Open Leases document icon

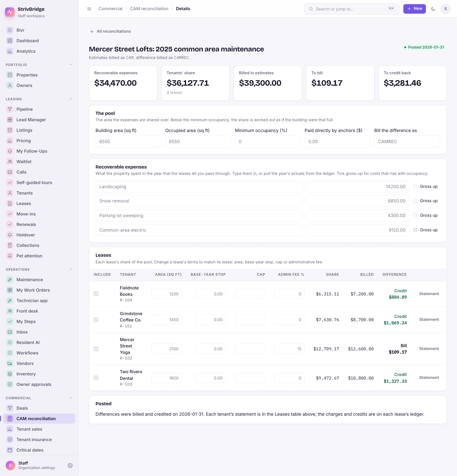[x=10, y=203]
